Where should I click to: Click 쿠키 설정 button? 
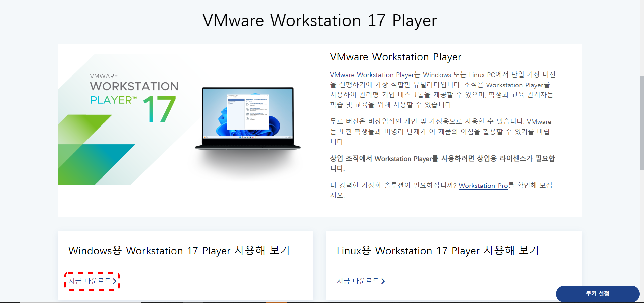(x=597, y=294)
